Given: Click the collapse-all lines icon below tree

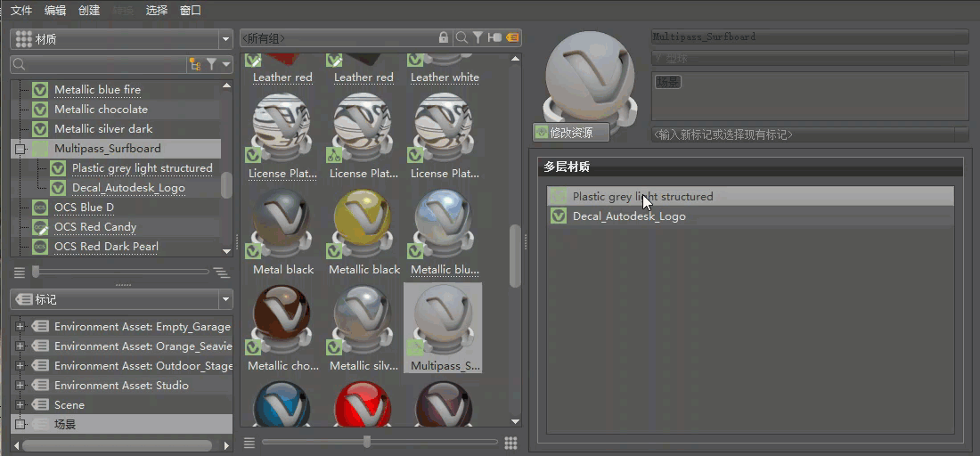Looking at the screenshot, I should pyautogui.click(x=20, y=273).
